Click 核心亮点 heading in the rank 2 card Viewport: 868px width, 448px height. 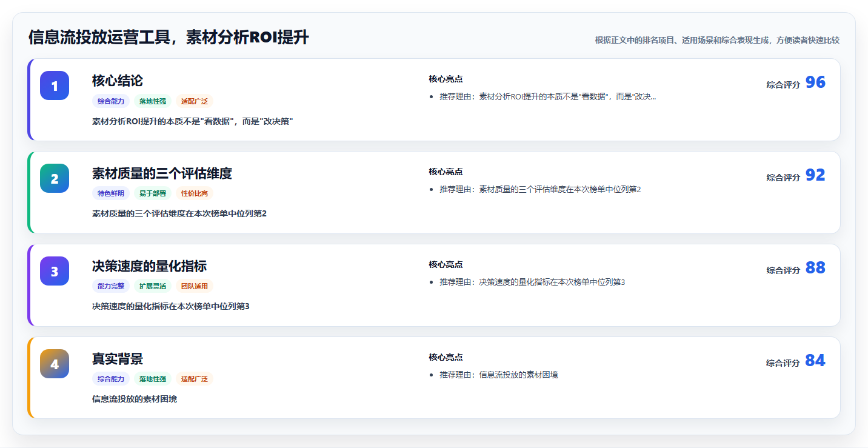tap(446, 172)
